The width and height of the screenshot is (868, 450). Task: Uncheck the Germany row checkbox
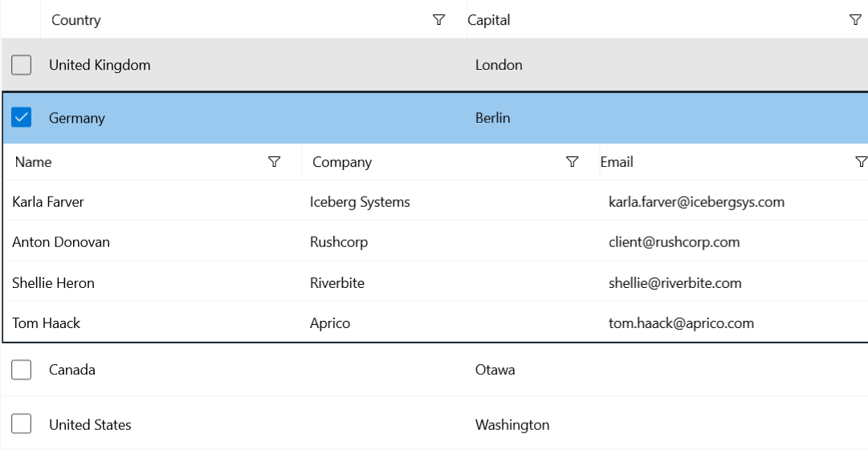click(x=22, y=118)
